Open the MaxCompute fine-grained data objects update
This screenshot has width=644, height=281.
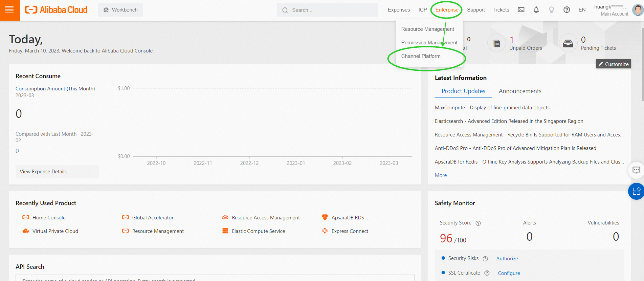pyautogui.click(x=492, y=108)
